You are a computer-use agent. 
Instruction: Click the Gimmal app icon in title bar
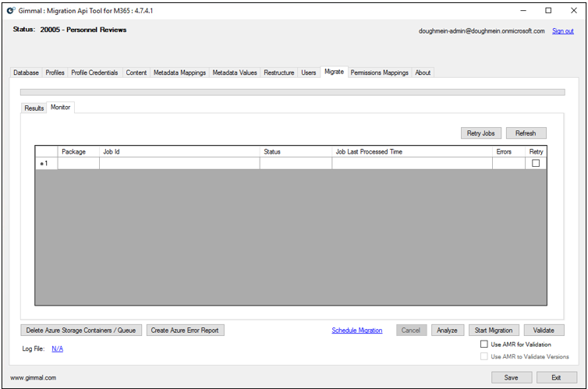point(11,11)
